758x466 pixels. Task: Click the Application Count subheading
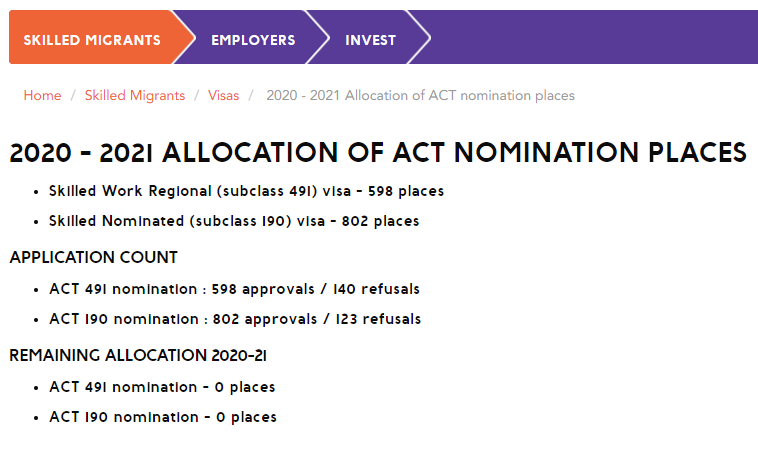(x=94, y=257)
